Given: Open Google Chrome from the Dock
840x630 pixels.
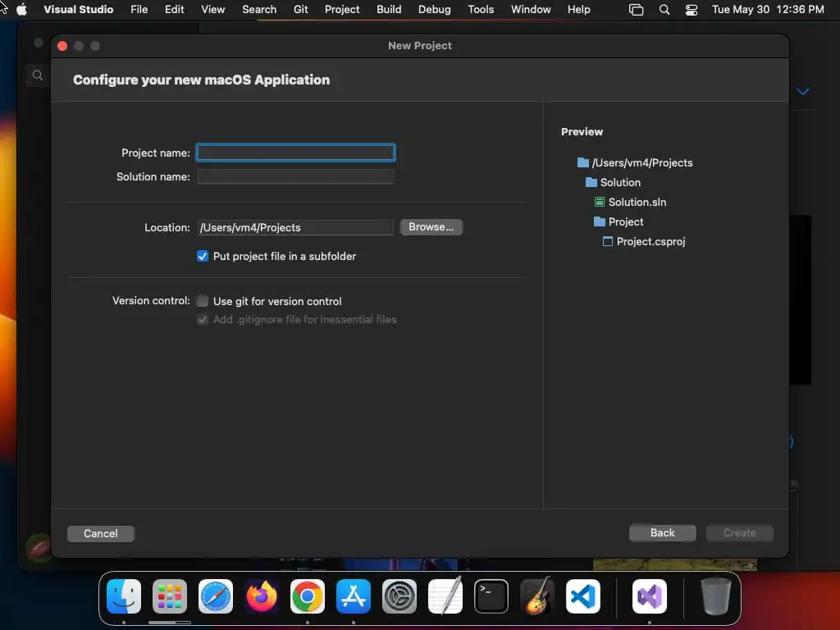Looking at the screenshot, I should click(308, 596).
